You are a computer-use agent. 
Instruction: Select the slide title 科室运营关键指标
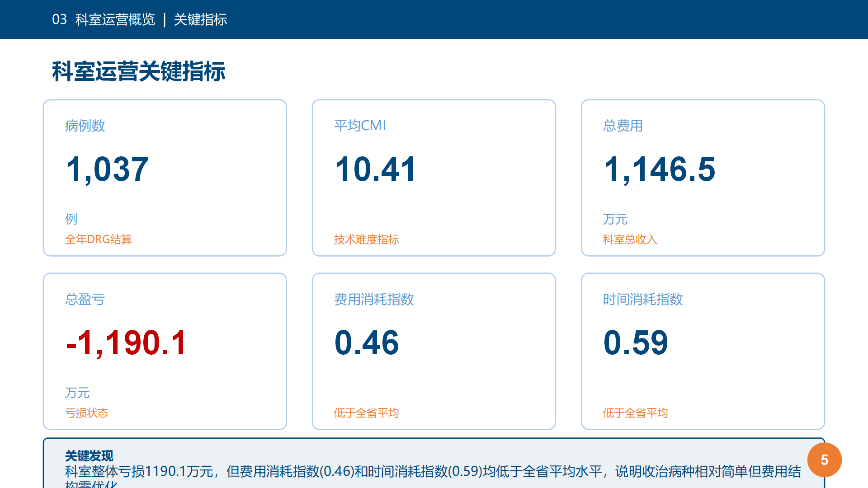tap(139, 71)
